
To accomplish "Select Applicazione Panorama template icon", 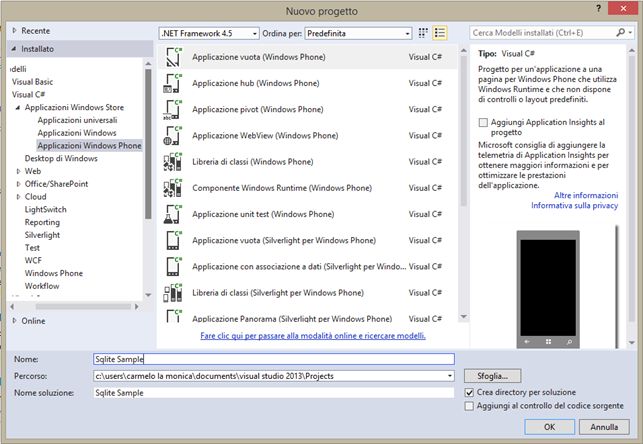I will [x=173, y=316].
